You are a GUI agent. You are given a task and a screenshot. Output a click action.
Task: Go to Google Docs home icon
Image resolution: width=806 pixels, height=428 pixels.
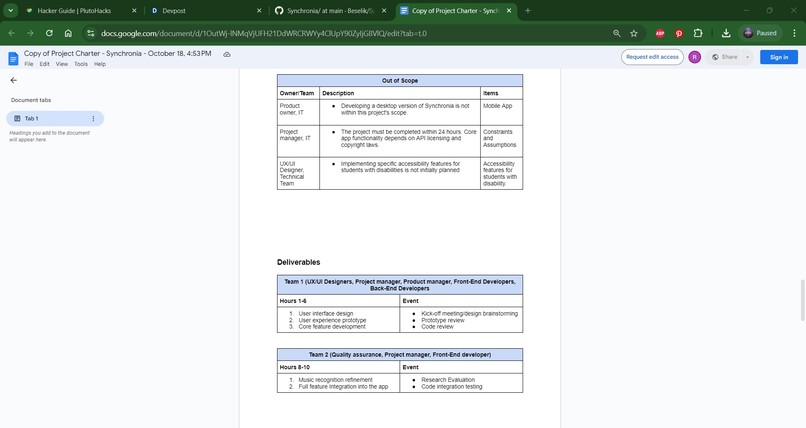click(13, 58)
